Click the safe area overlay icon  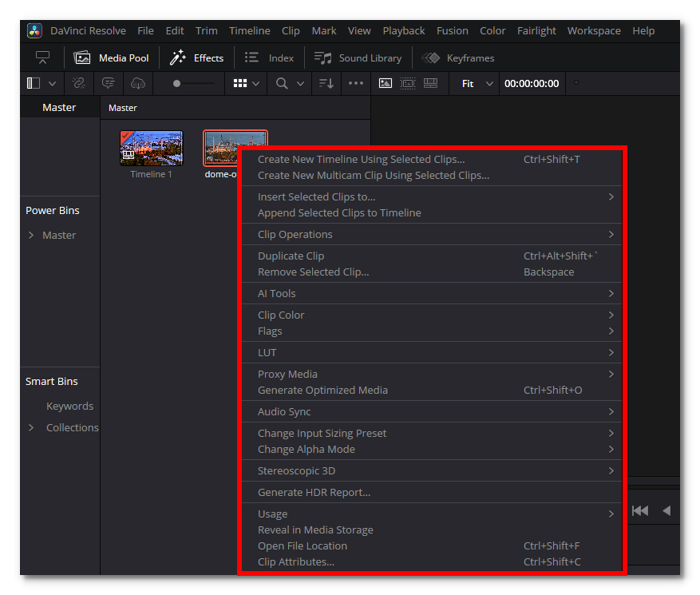point(408,83)
